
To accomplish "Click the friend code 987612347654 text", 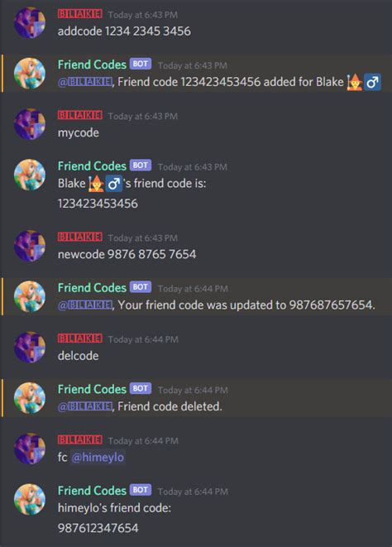I will point(98,528).
